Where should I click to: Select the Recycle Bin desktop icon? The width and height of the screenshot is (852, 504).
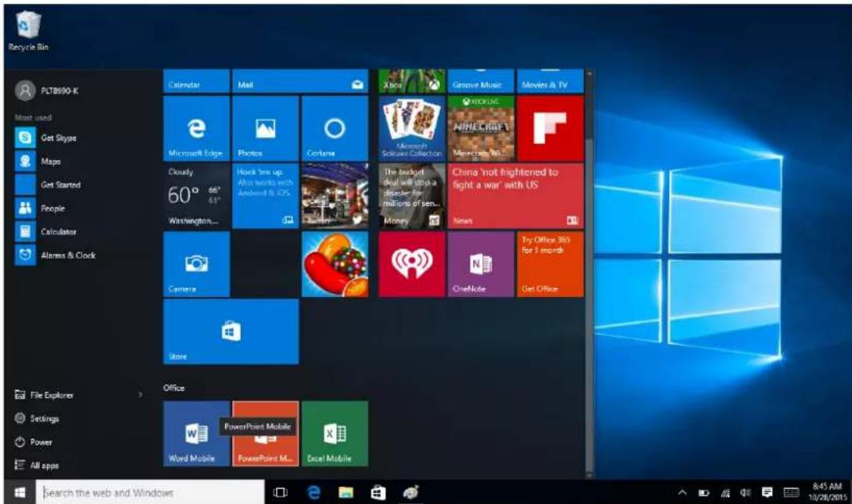pyautogui.click(x=28, y=32)
